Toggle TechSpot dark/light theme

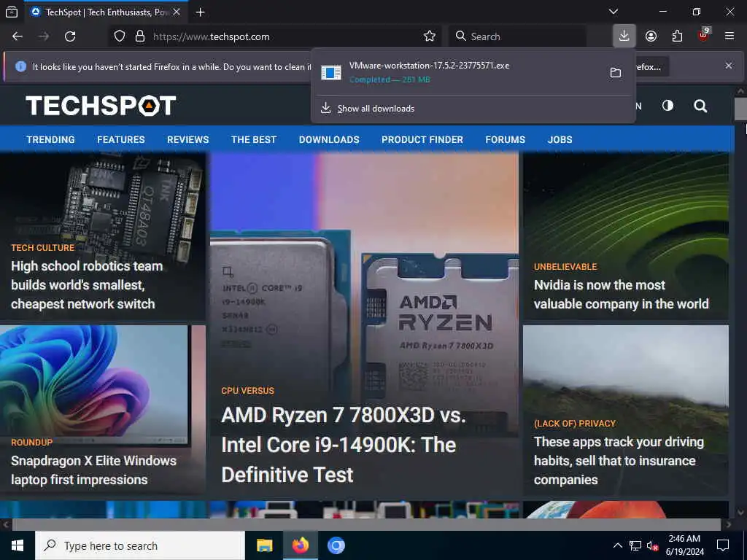[668, 106]
